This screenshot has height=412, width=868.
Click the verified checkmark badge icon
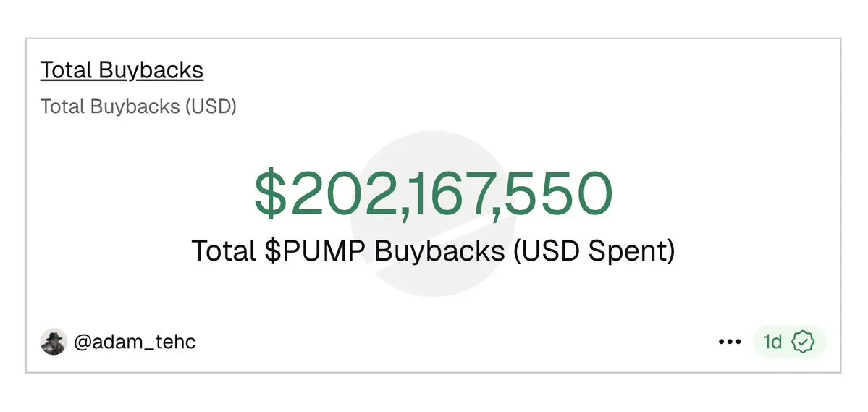(x=803, y=342)
